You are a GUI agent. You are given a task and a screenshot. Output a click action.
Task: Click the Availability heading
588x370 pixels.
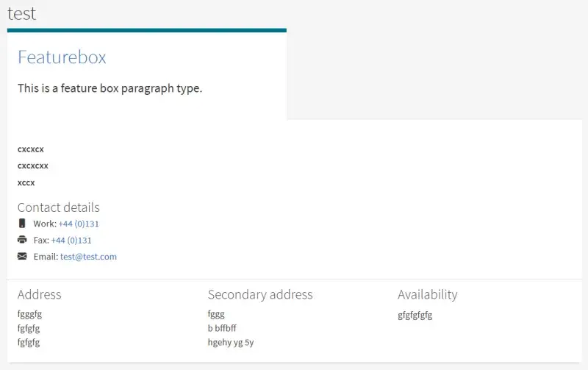pos(427,294)
